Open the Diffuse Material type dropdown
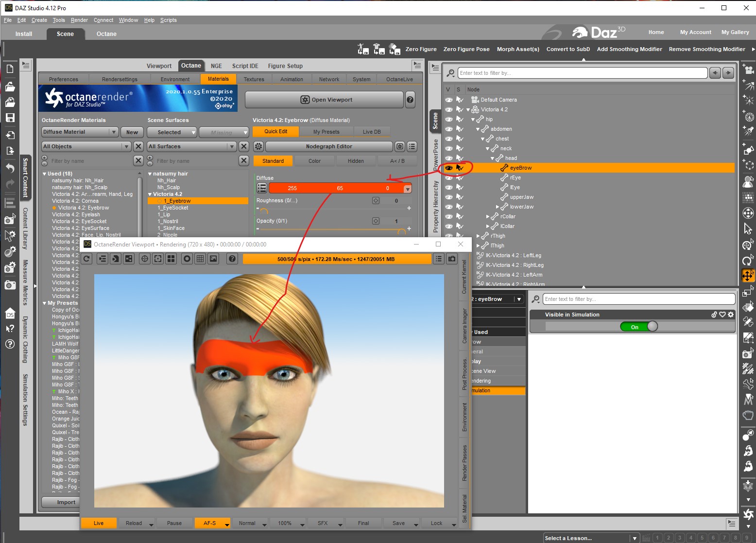This screenshot has height=543, width=756. 80,132
